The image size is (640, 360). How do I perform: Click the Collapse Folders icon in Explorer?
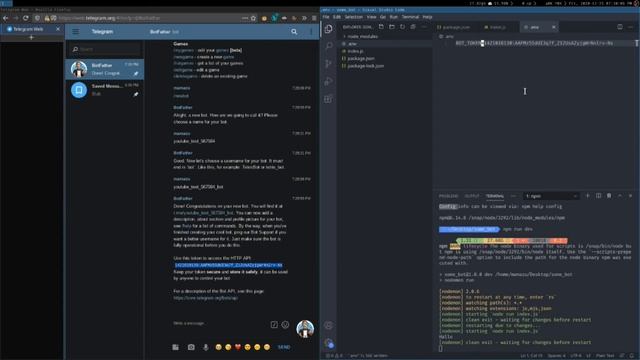(413, 27)
